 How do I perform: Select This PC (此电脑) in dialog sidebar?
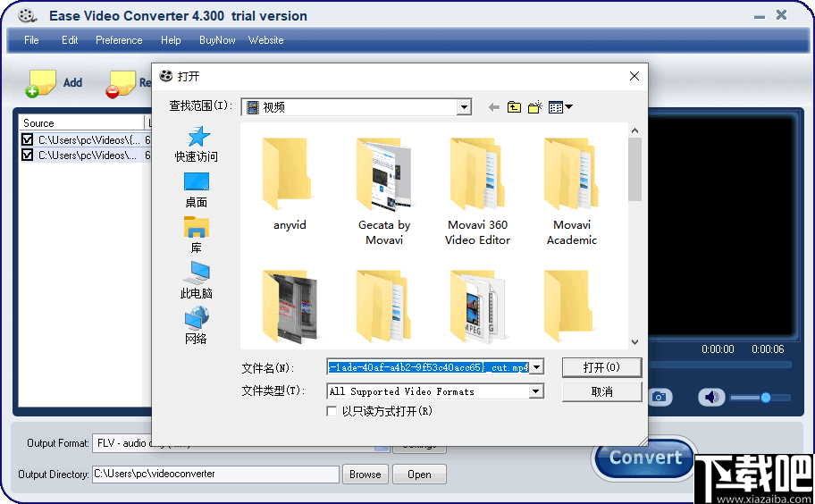point(196,281)
